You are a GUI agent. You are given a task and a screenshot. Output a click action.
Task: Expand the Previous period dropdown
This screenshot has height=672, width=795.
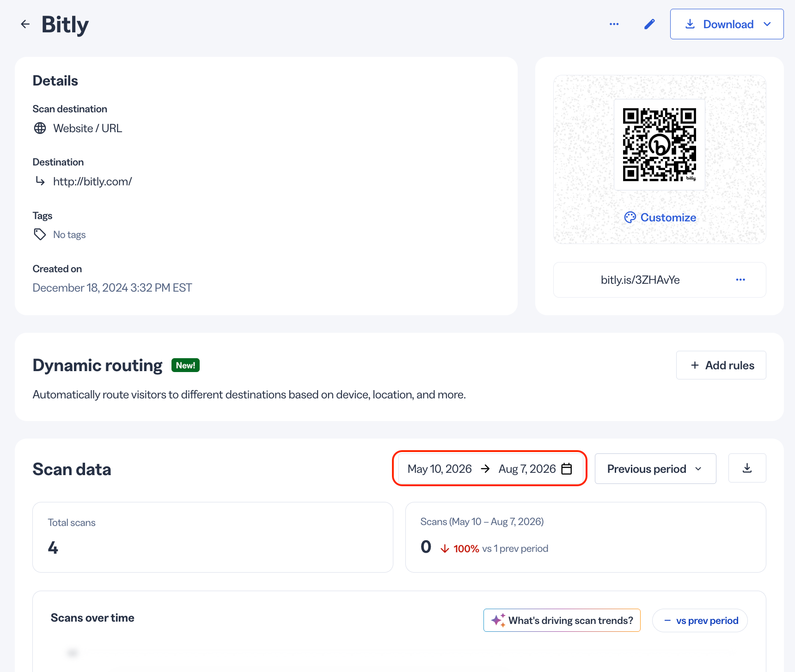tap(655, 469)
